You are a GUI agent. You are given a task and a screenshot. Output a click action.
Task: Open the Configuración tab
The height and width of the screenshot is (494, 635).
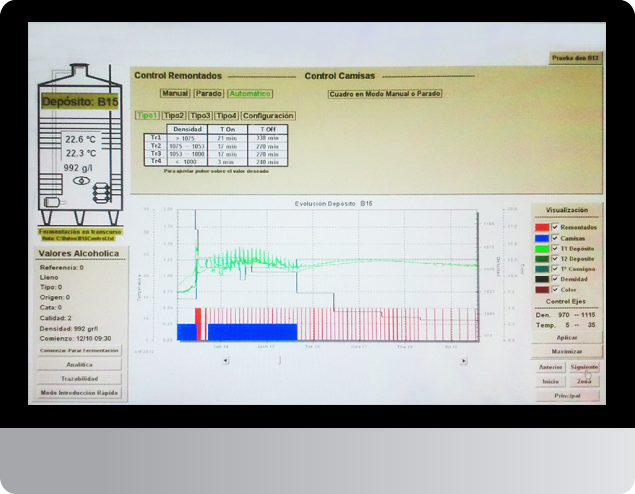point(268,116)
